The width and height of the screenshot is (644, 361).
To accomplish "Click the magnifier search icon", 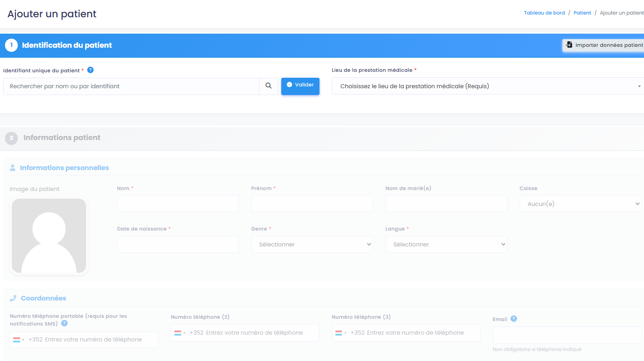I will pos(269,86).
